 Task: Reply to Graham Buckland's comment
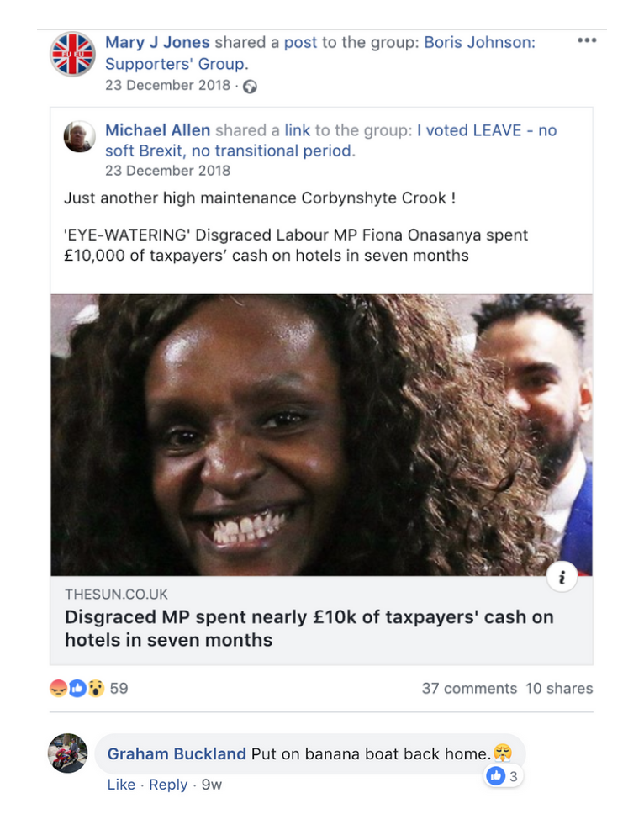[x=168, y=785]
